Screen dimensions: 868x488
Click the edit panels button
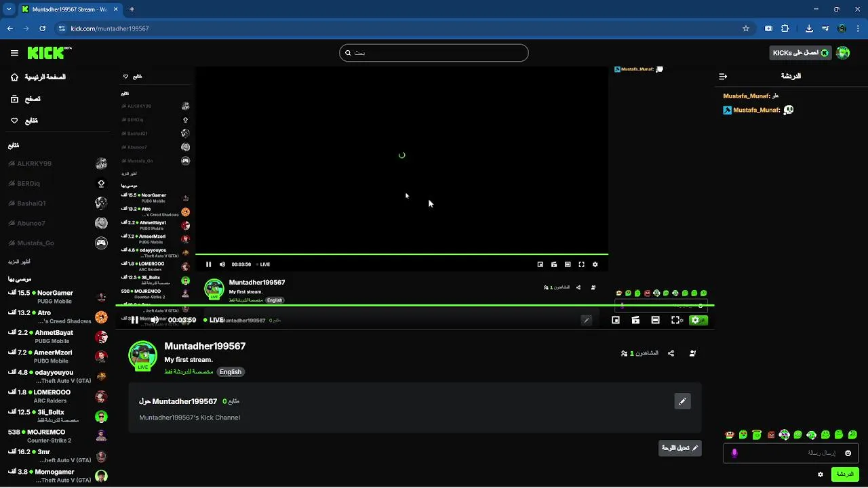[680, 448]
